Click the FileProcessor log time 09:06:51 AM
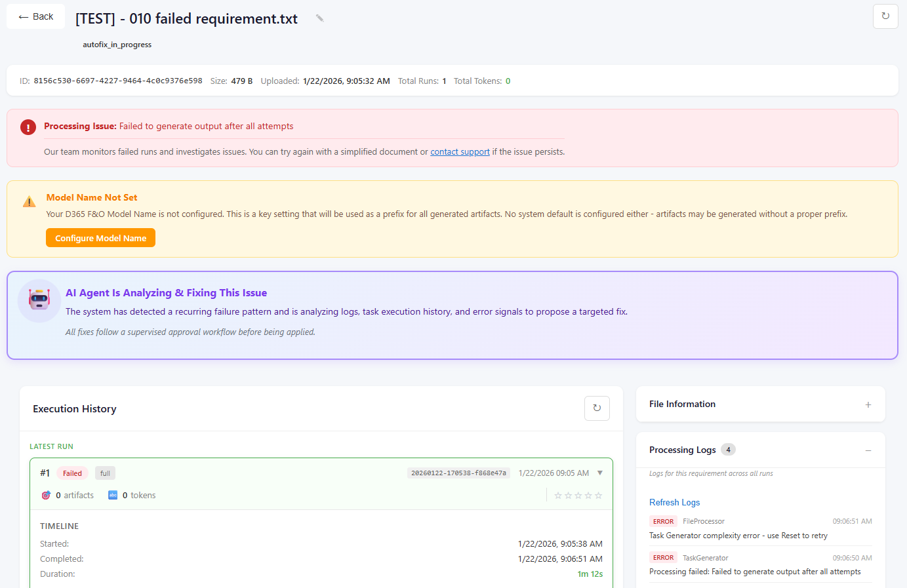Image resolution: width=907 pixels, height=588 pixels. (852, 521)
